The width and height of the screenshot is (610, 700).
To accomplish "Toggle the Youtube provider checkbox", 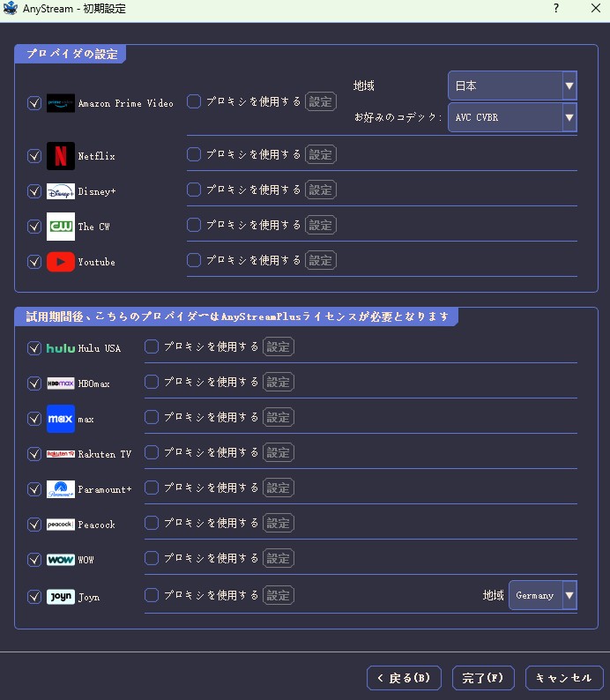I will [x=34, y=262].
